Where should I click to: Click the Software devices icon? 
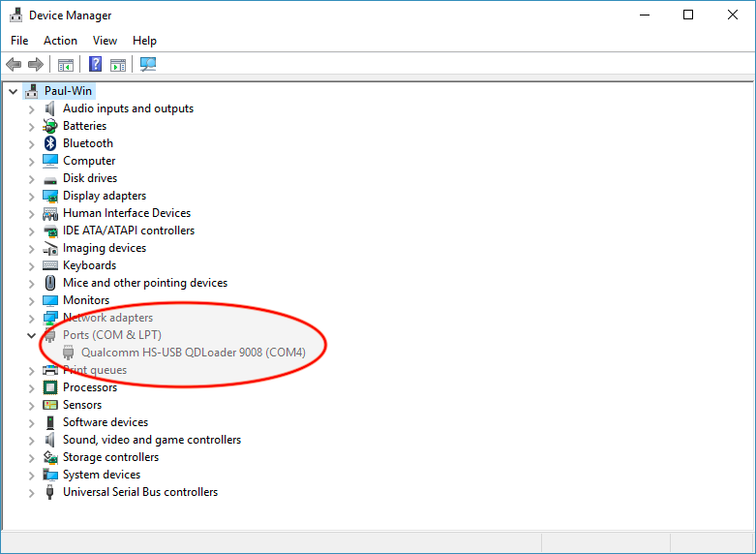coord(50,422)
